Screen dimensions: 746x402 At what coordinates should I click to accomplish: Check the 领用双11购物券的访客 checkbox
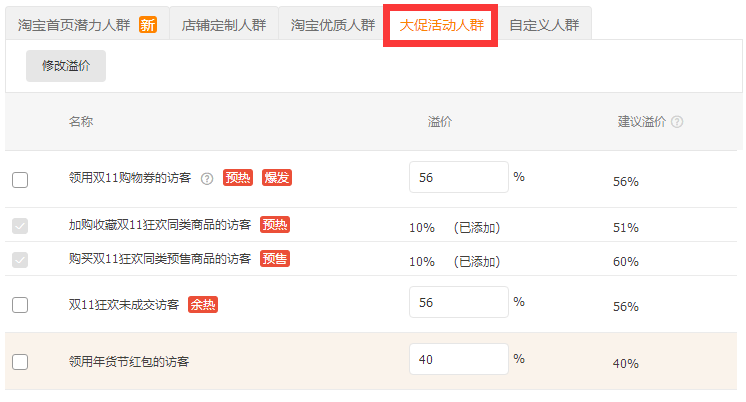click(20, 180)
